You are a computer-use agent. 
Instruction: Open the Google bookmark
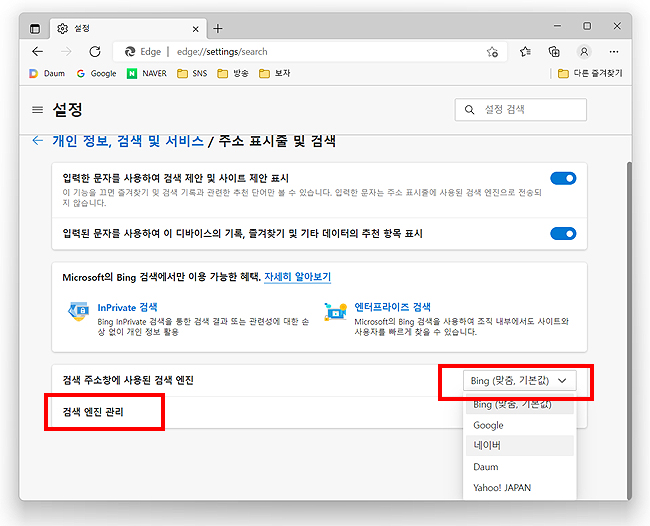point(96,73)
